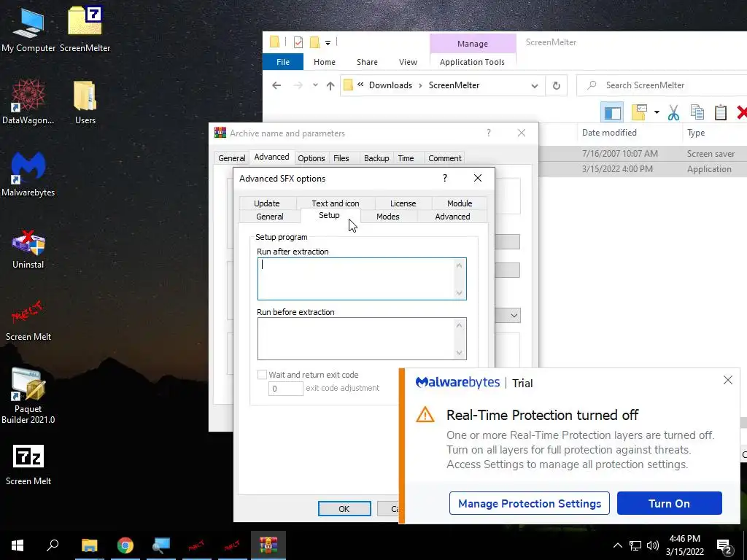Image resolution: width=747 pixels, height=560 pixels.
Task: Show hidden system tray icons
Action: coord(617,545)
